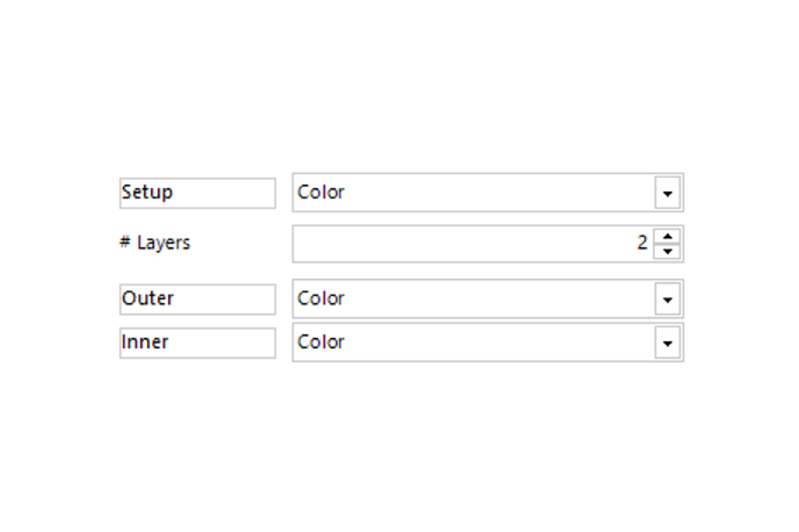Expand the Inner layer Color dropdown arrow

[667, 343]
